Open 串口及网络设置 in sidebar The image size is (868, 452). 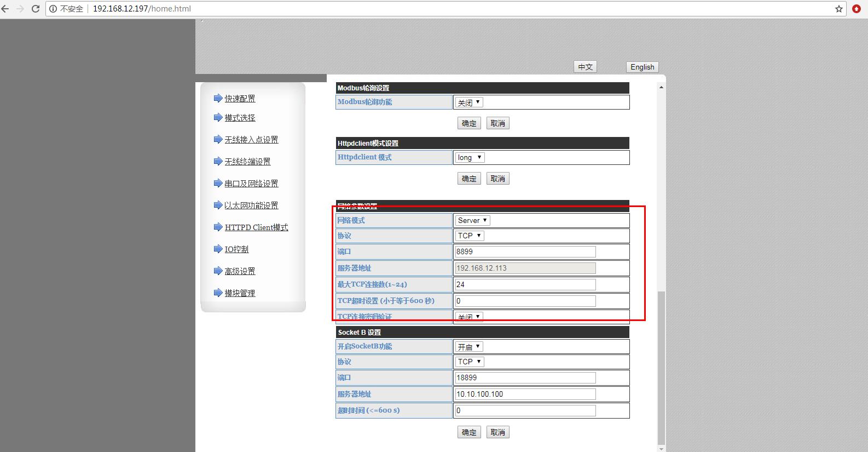[x=251, y=184]
